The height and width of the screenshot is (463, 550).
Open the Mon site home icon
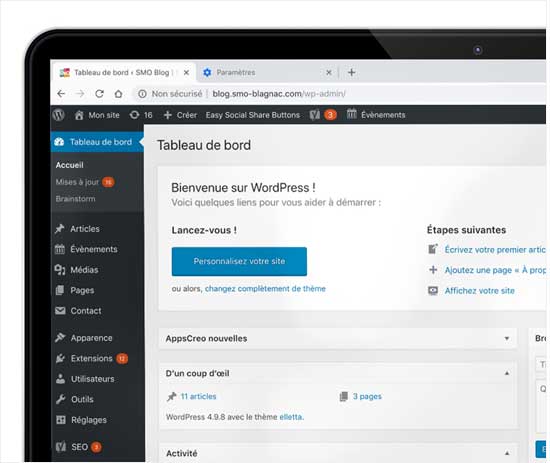click(79, 115)
